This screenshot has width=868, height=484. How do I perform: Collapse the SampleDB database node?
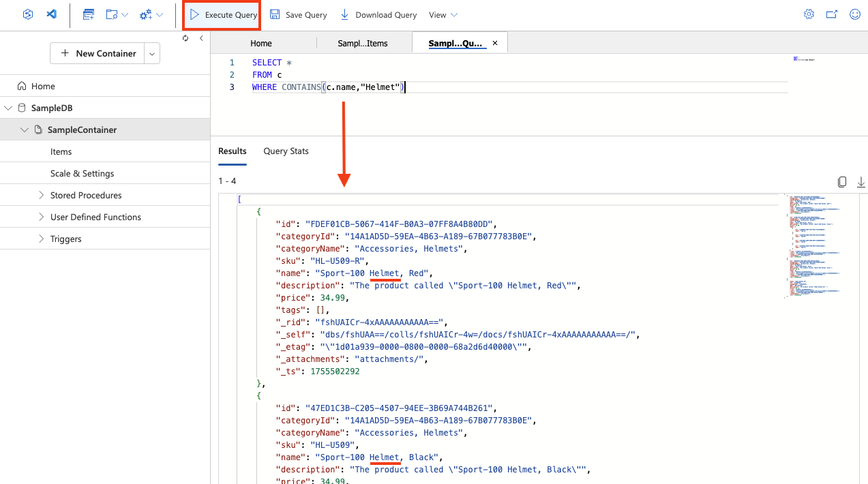tap(8, 107)
